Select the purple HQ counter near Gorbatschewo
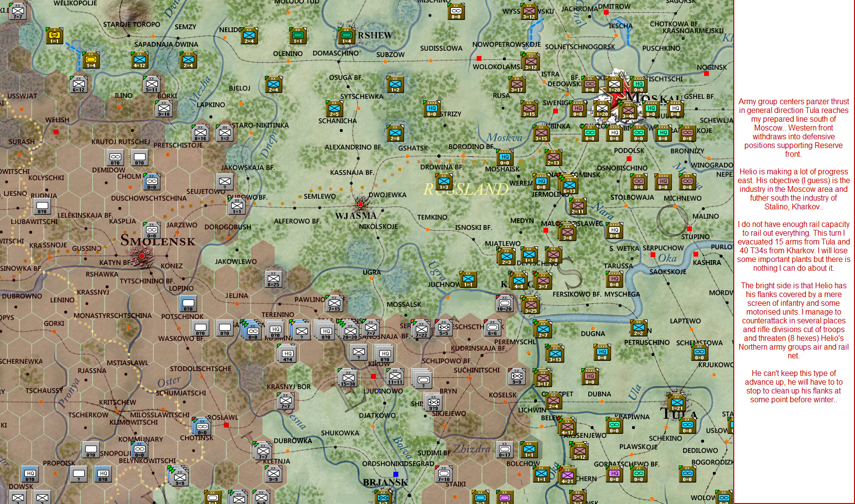The image size is (855, 504). pyautogui.click(x=614, y=474)
